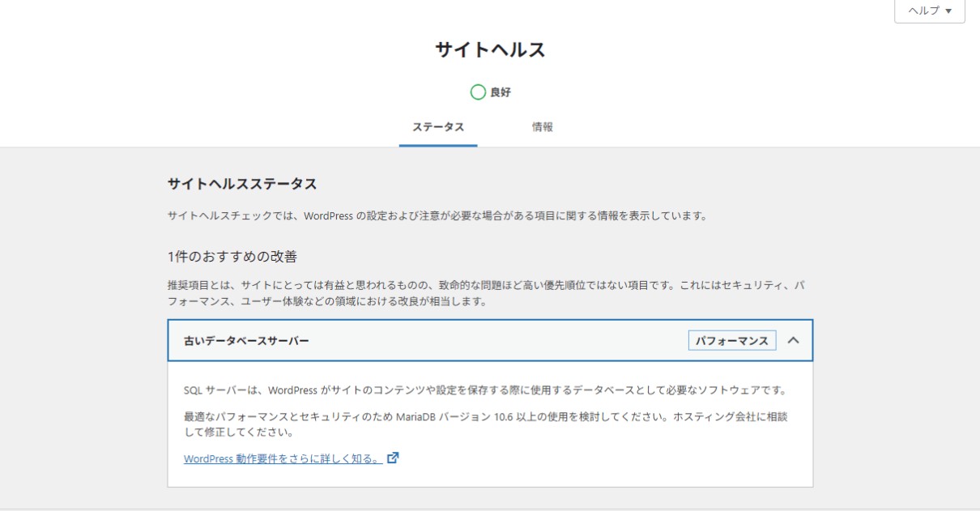Click the SQL サーバー description paragraph

485,390
